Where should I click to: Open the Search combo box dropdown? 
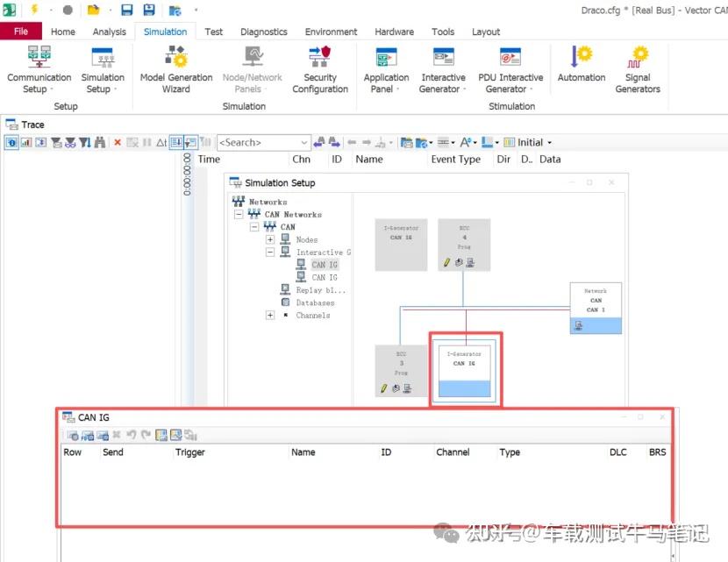pos(303,142)
